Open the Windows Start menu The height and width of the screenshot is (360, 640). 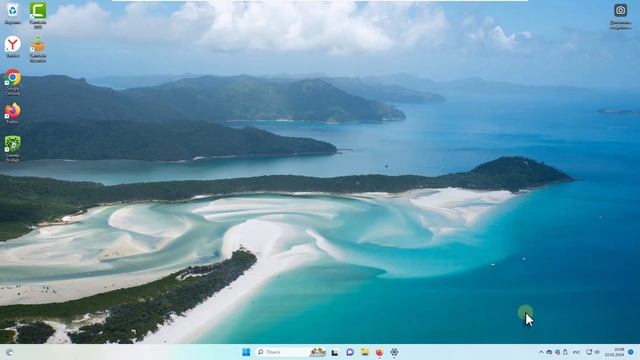tap(246, 352)
